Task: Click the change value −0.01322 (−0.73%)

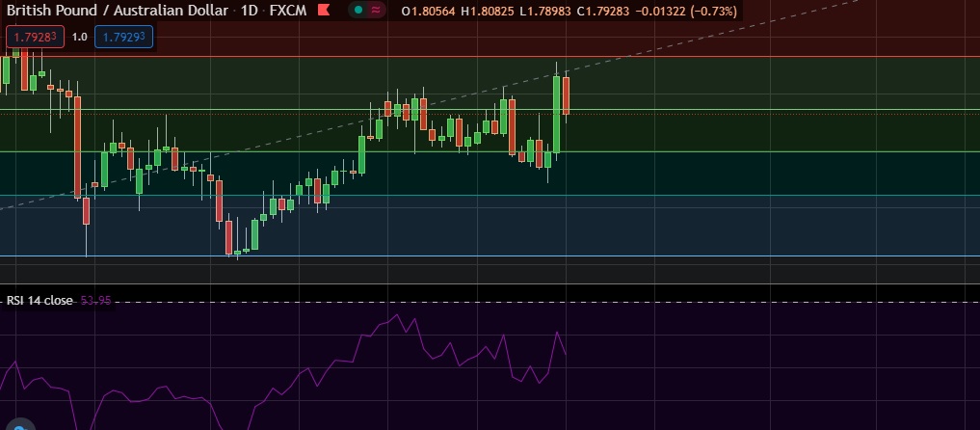Action: 685,12
